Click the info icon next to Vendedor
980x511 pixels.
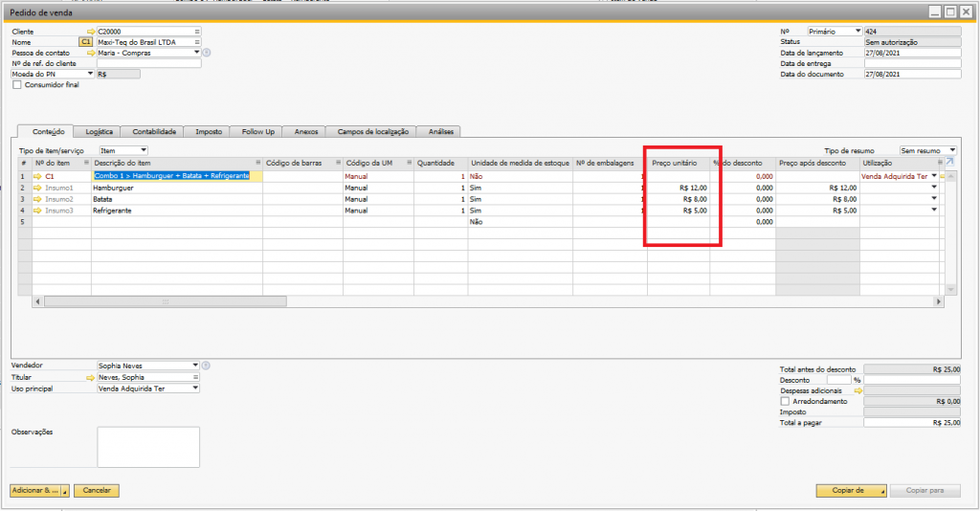(206, 366)
